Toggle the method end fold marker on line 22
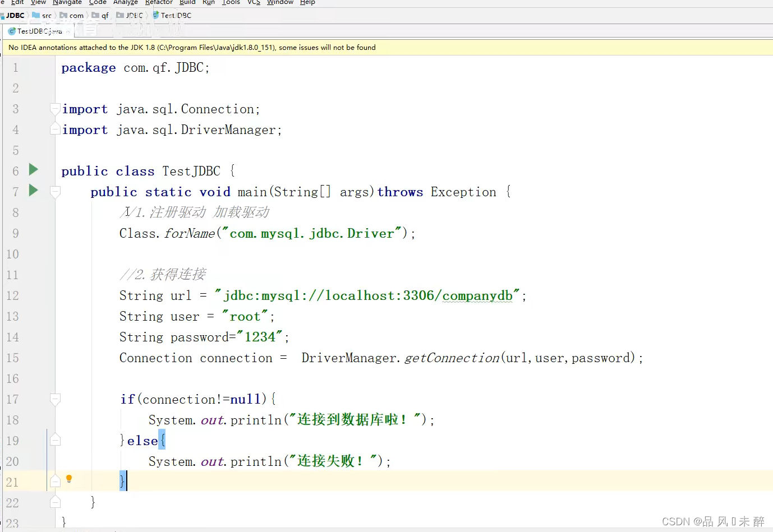This screenshot has height=532, width=773. (x=55, y=502)
